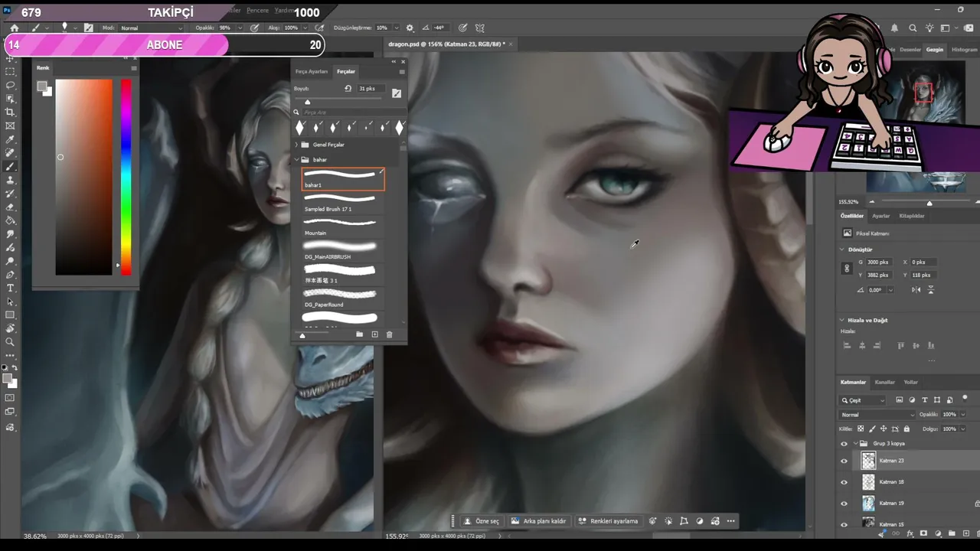Select the DG_MainAIRBRUSH brush
Viewport: 980px width, 551px height.
point(343,251)
